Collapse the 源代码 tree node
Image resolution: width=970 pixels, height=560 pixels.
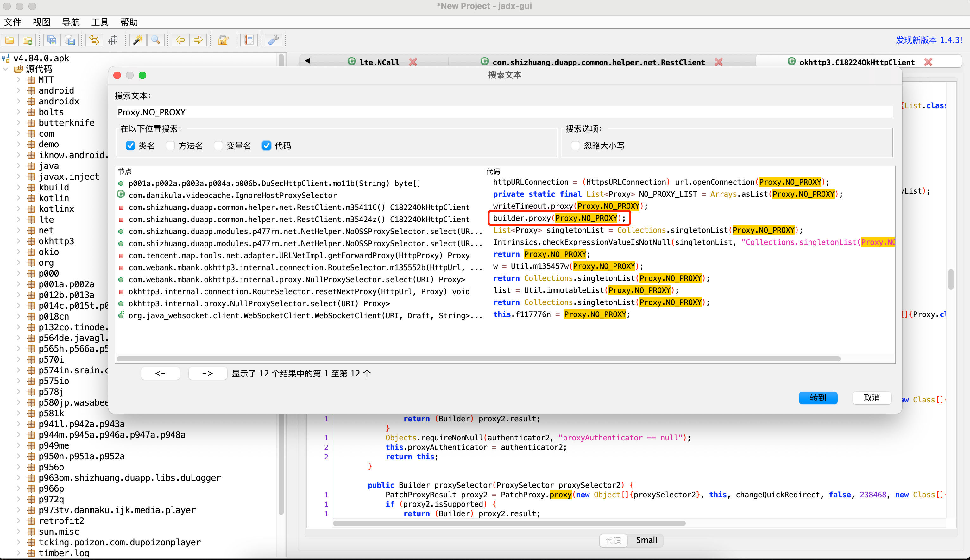click(x=6, y=69)
